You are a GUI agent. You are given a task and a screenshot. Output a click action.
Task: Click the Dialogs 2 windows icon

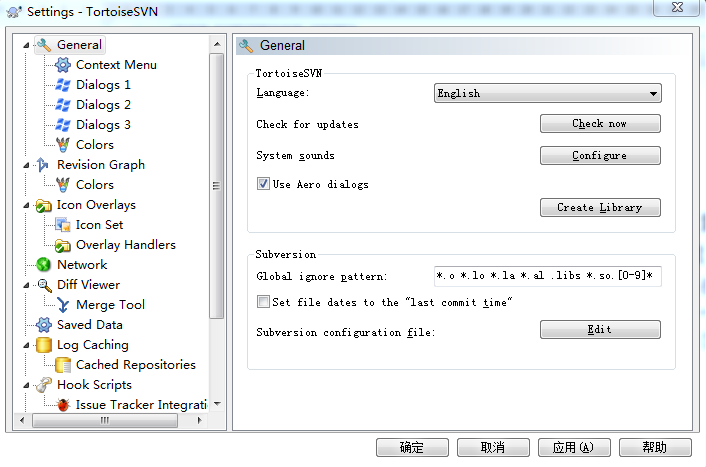[x=63, y=105]
